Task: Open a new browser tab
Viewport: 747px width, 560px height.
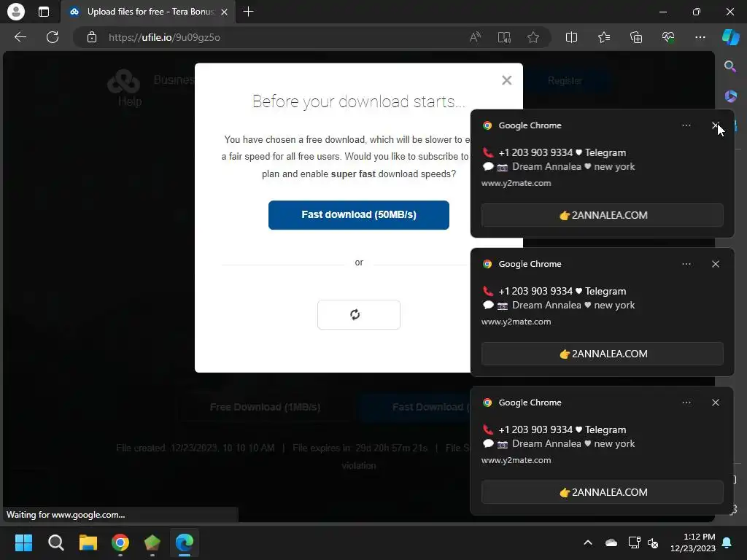Action: click(x=248, y=12)
